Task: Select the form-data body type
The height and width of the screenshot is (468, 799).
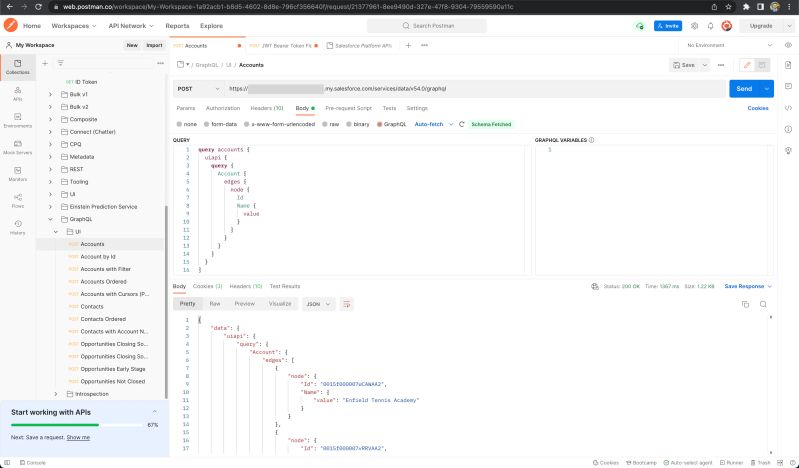Action: 220,124
